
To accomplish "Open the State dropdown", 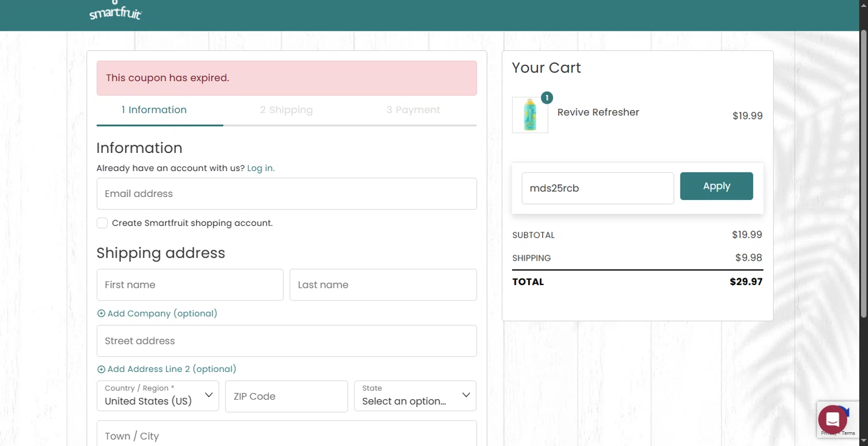I will pyautogui.click(x=415, y=396).
